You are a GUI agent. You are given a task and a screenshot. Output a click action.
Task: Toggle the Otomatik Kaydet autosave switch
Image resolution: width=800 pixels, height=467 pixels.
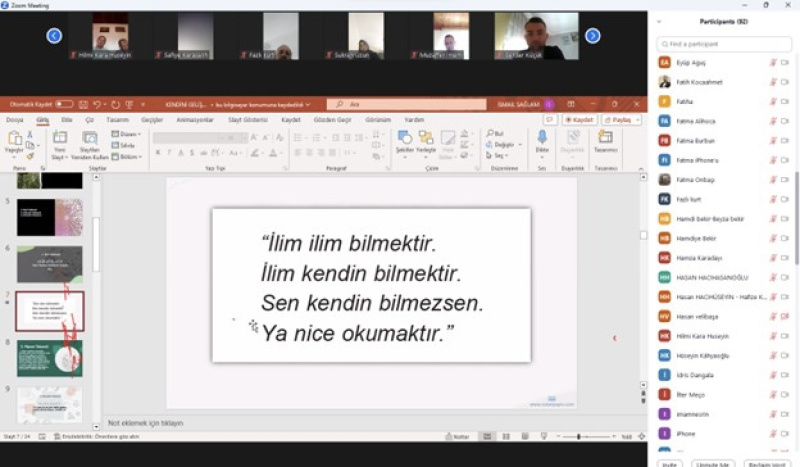(64, 104)
